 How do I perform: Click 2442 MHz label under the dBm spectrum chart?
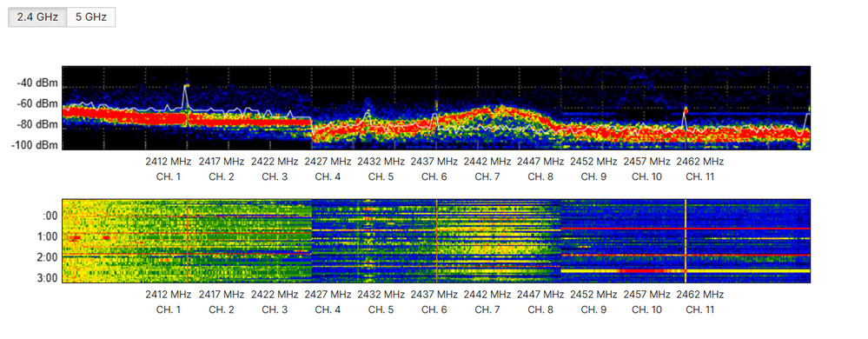click(487, 162)
